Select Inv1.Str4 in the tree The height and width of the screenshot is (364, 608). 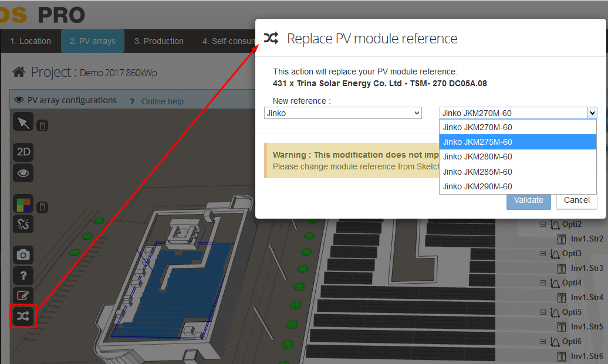pos(587,297)
